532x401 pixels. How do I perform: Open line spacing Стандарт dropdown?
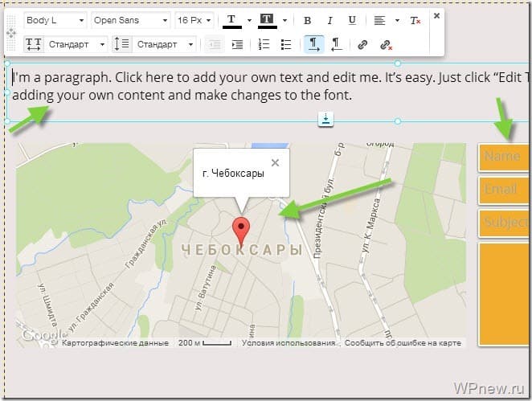click(x=166, y=44)
